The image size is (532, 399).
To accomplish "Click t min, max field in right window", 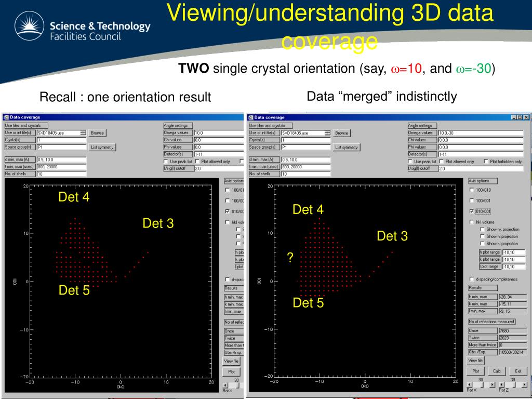I will click(x=305, y=167).
